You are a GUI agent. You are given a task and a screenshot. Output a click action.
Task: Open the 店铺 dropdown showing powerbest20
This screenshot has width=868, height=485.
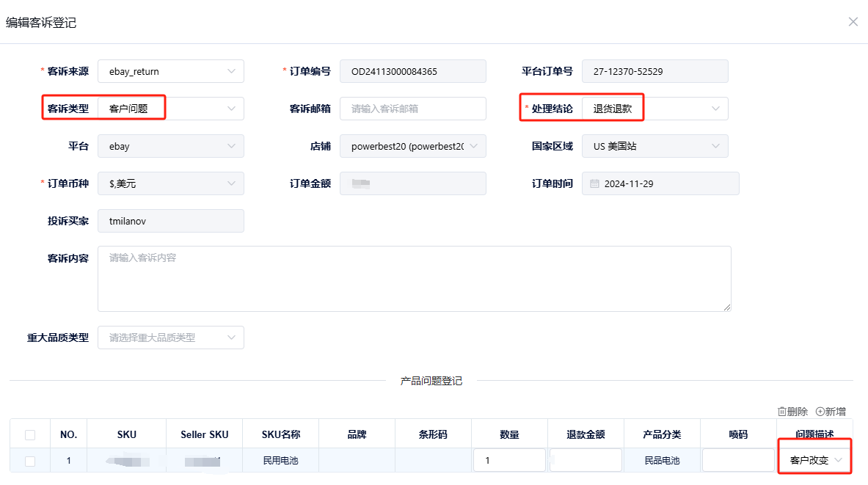tap(412, 146)
